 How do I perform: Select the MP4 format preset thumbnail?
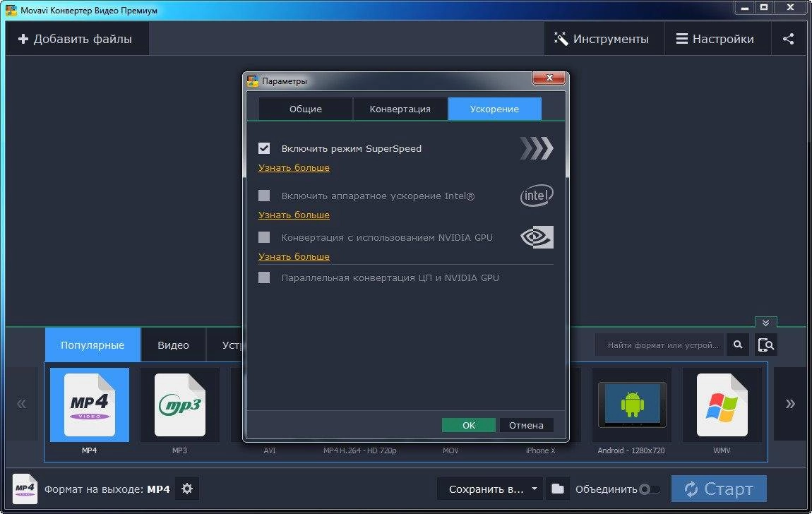[x=90, y=405]
